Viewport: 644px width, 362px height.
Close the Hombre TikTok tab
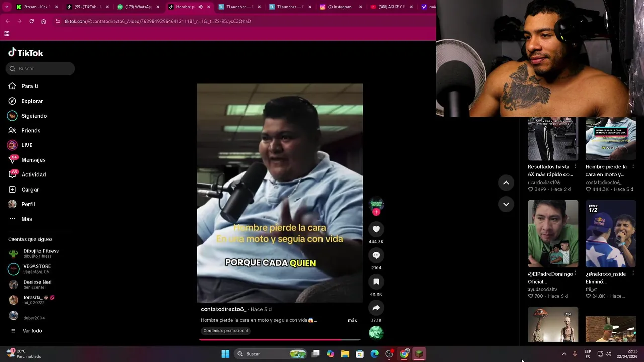pos(209,7)
